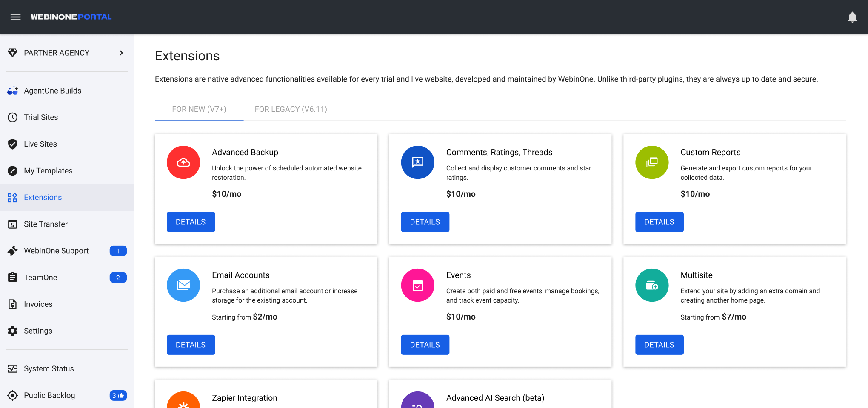The image size is (868, 408).
Task: Open AgentOne Builds from the sidebar
Action: (x=67, y=91)
